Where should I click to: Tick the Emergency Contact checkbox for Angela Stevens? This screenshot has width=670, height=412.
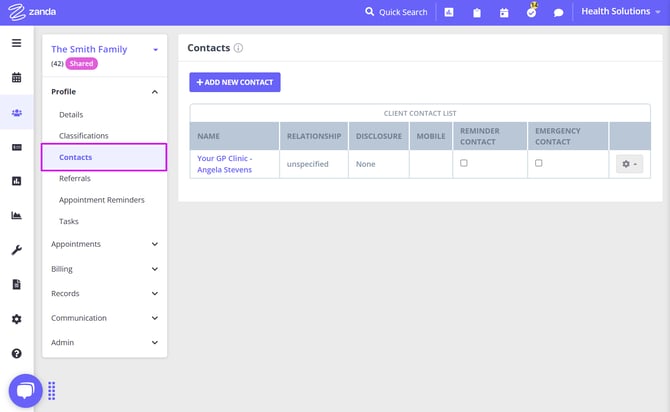(x=539, y=163)
